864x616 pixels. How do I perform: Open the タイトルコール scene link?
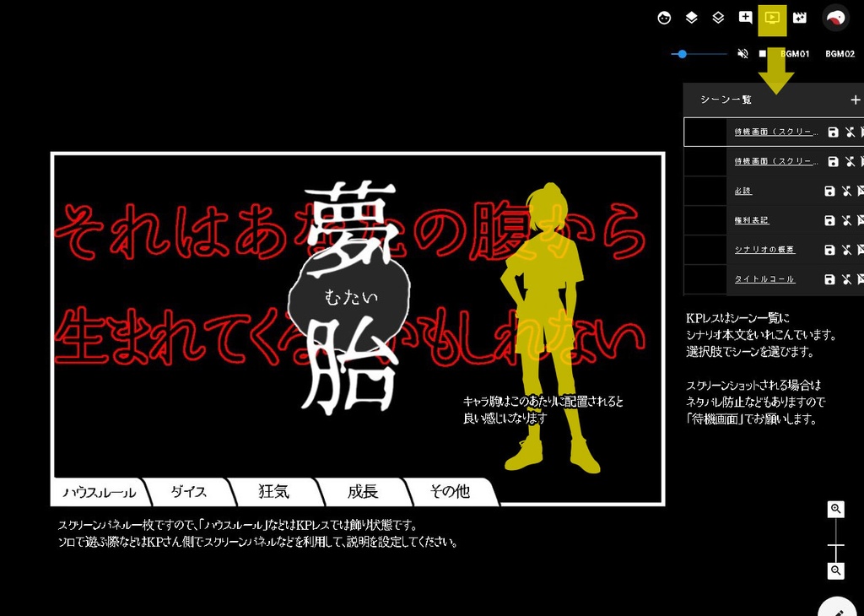pos(764,279)
